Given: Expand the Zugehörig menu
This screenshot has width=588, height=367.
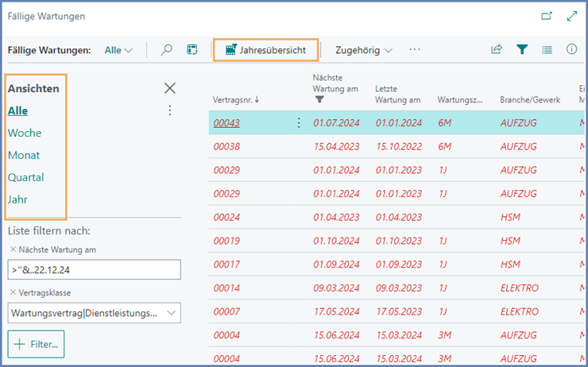Looking at the screenshot, I should [x=364, y=50].
